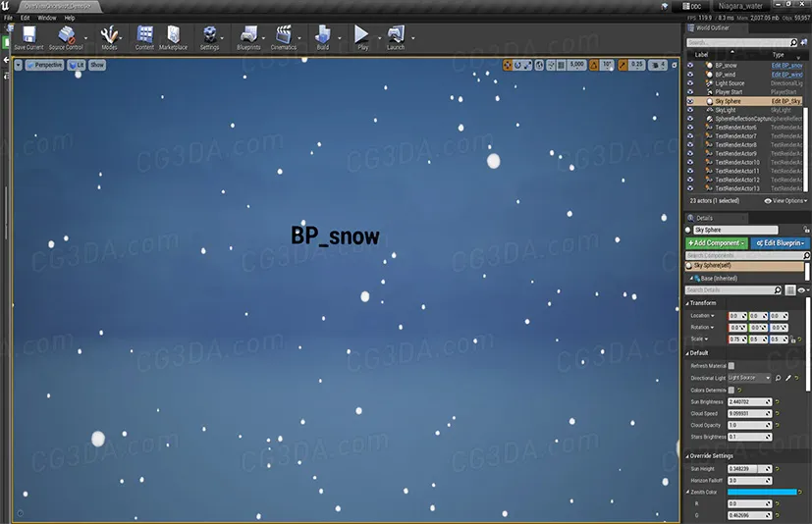The height and width of the screenshot is (524, 812).
Task: Click the Zenith Color blue swatch
Action: (762, 492)
